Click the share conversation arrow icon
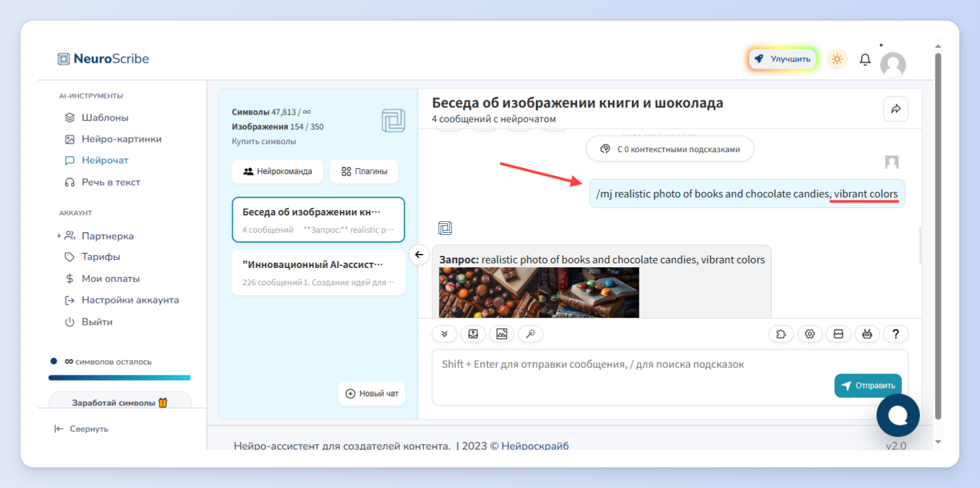980x488 pixels. click(895, 109)
